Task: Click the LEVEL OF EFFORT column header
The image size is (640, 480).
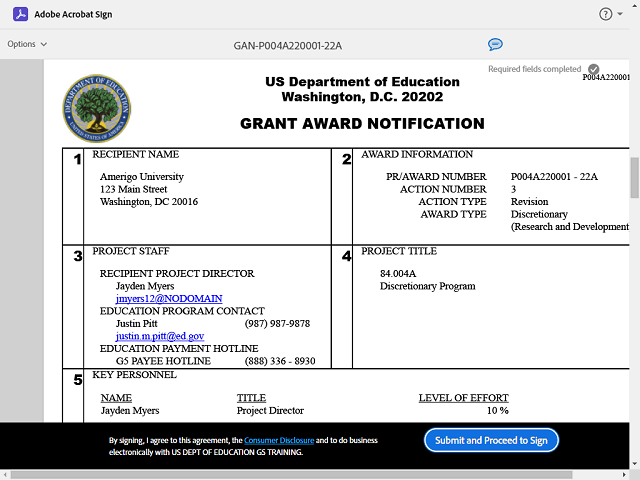Action: click(464, 398)
